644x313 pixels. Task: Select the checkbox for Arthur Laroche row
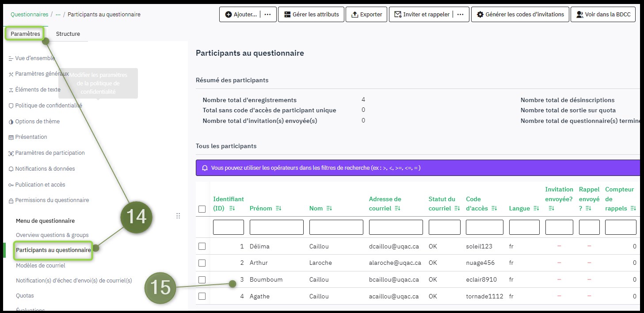pos(202,263)
